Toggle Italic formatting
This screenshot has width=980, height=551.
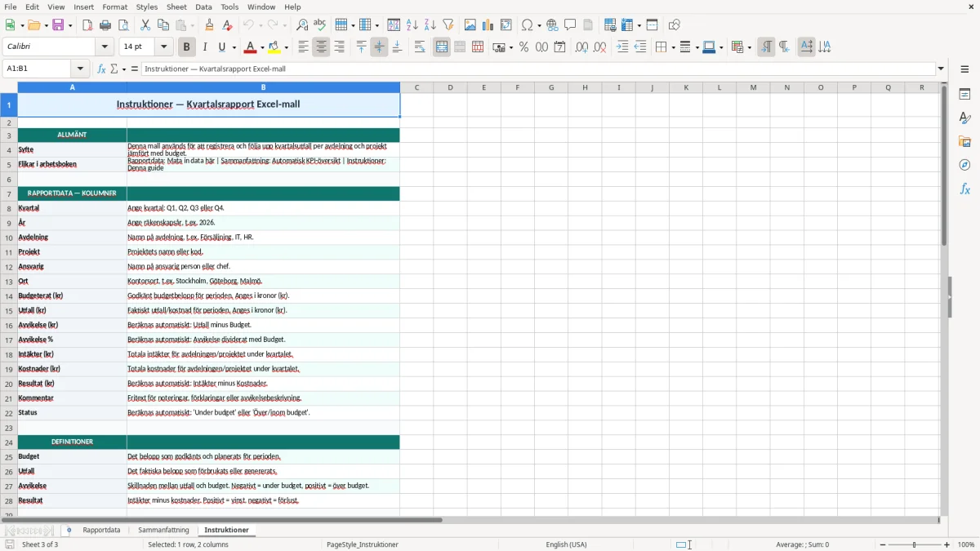(x=204, y=47)
